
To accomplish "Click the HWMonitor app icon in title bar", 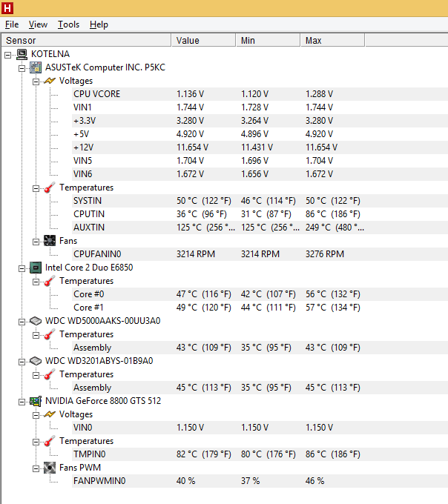I will coord(7,7).
